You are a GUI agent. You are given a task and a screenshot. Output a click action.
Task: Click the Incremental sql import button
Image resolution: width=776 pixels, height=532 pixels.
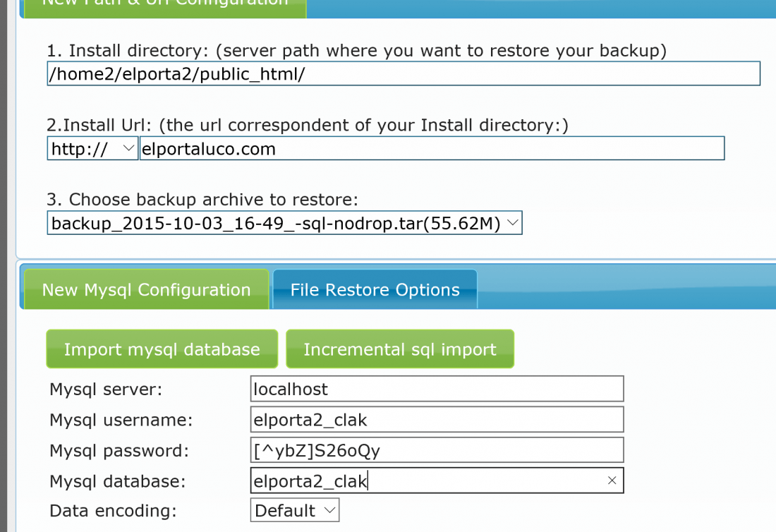[400, 349]
